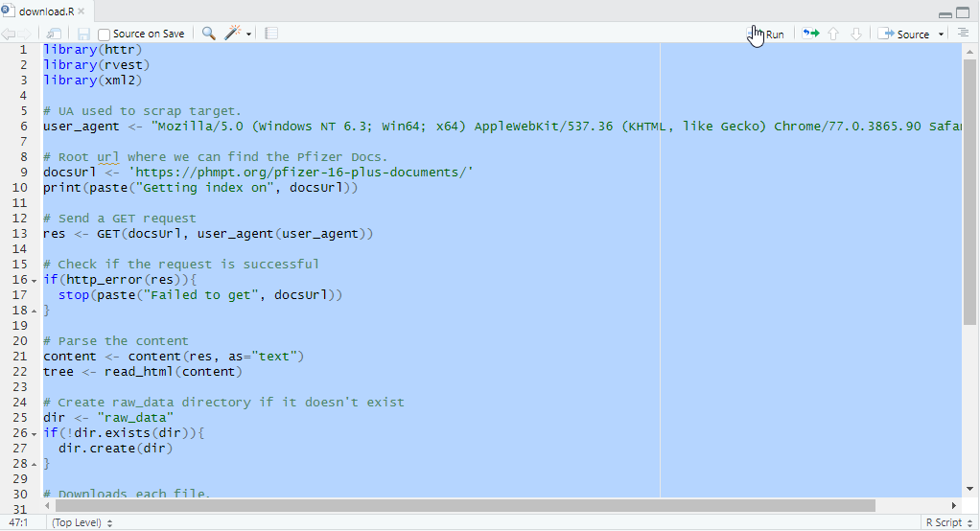Click the Find/Replace magnifying glass icon
The width and height of the screenshot is (980, 531).
pyautogui.click(x=208, y=34)
